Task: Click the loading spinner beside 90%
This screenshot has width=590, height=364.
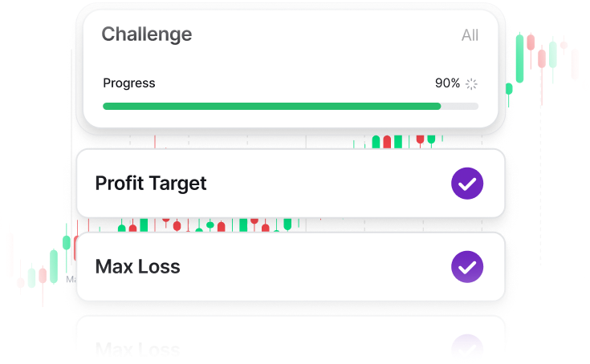Action: tap(471, 83)
